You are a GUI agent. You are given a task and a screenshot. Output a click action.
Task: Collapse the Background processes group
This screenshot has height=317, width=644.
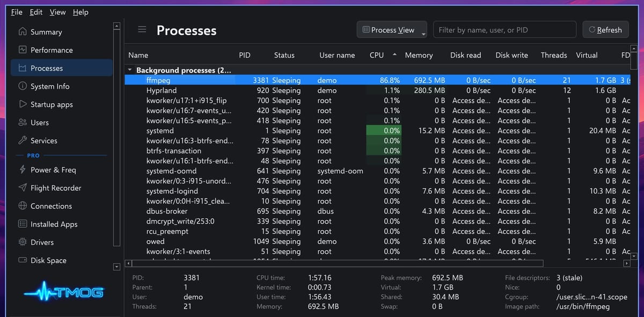pos(130,70)
